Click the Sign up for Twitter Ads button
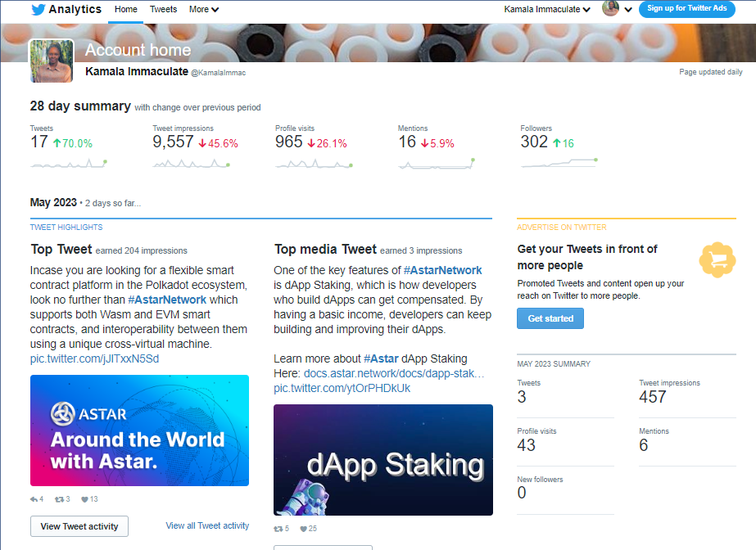 tap(686, 10)
